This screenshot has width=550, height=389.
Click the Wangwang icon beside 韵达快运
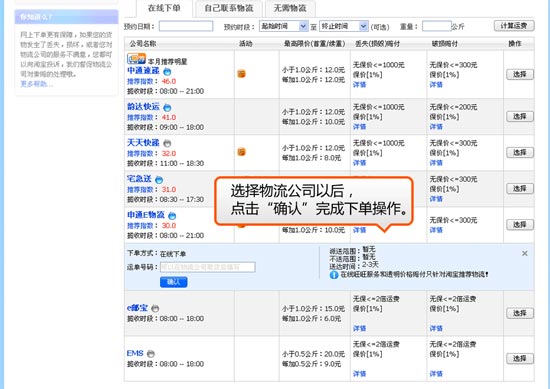click(x=167, y=107)
